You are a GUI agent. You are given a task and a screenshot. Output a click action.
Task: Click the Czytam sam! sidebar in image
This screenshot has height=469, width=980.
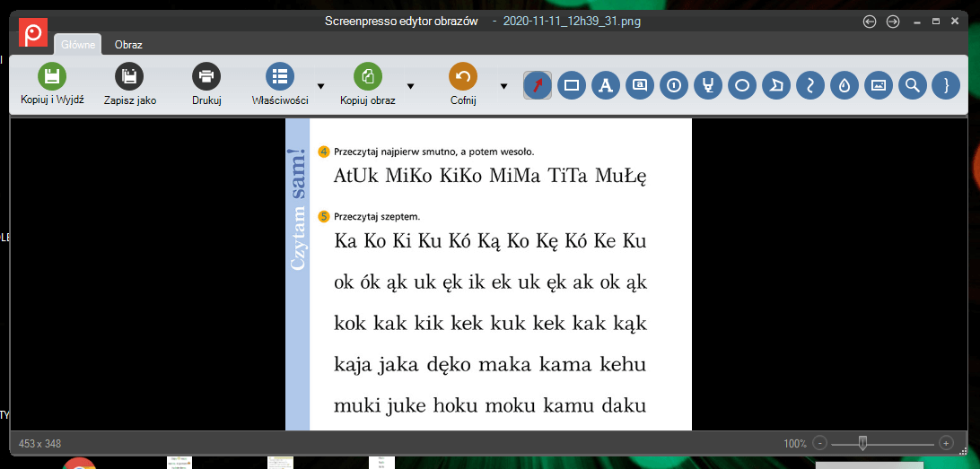tap(298, 209)
